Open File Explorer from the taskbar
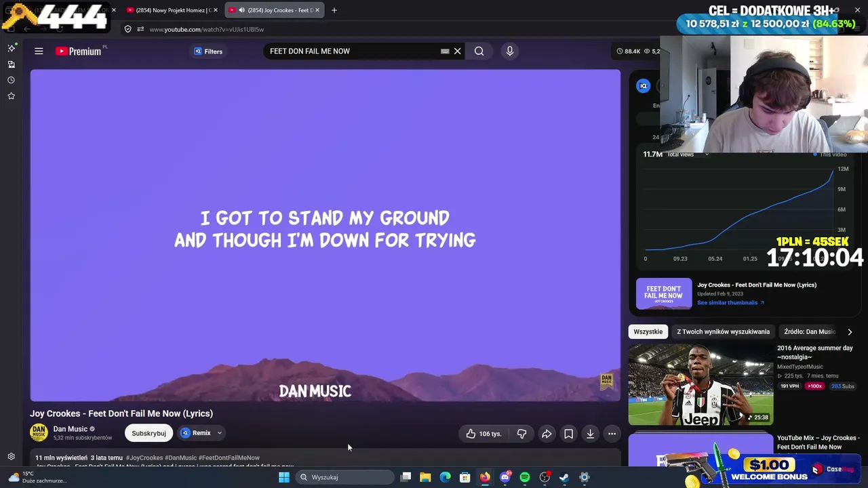Viewport: 868px width, 488px height. (425, 477)
